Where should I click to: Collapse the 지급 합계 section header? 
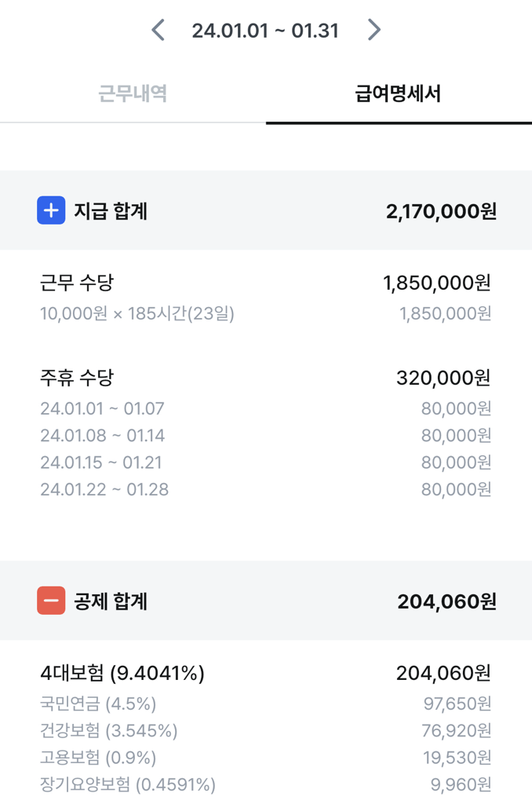pyautogui.click(x=266, y=210)
